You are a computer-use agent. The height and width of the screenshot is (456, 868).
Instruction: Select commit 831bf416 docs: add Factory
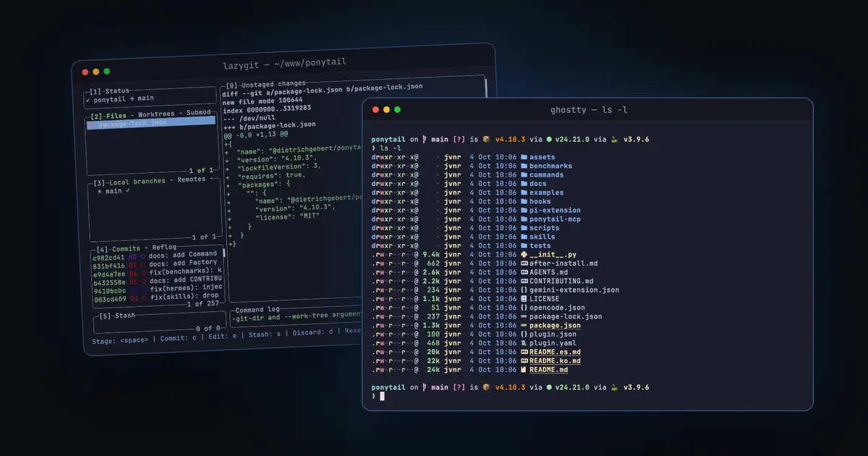click(x=155, y=263)
